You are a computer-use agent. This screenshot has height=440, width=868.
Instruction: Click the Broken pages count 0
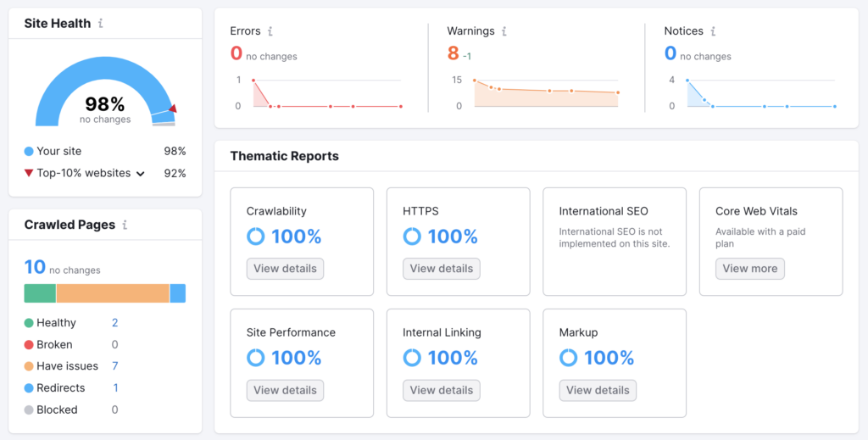(115, 345)
